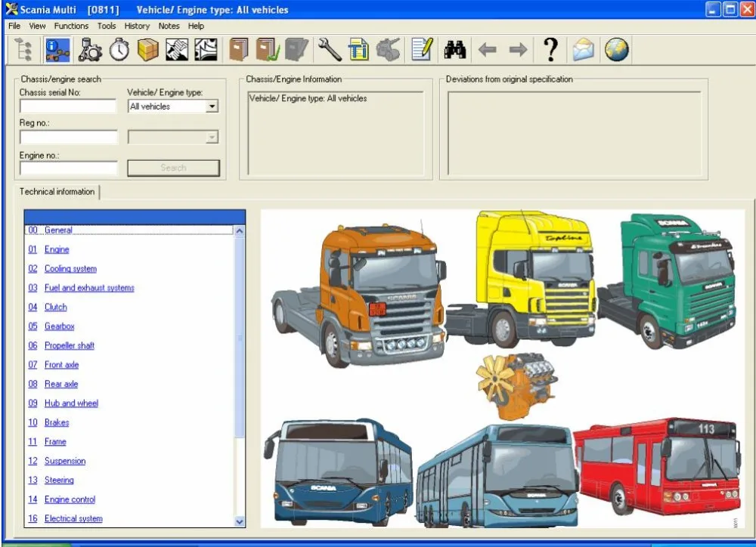This screenshot has width=756, height=547.
Task: Click the Search button
Action: (x=174, y=168)
